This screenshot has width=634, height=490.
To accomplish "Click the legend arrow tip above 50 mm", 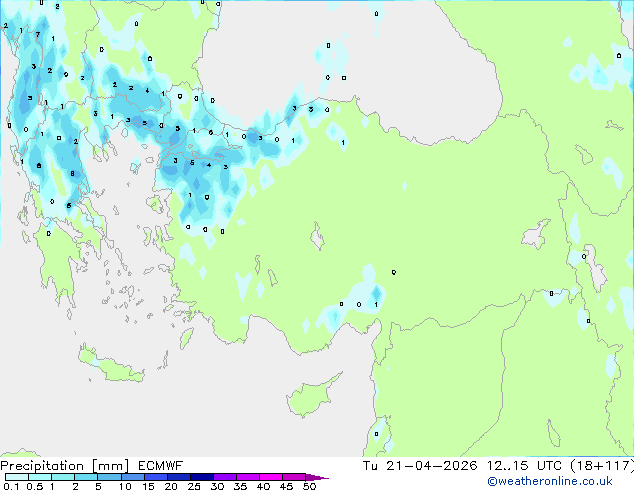I will point(322,478).
